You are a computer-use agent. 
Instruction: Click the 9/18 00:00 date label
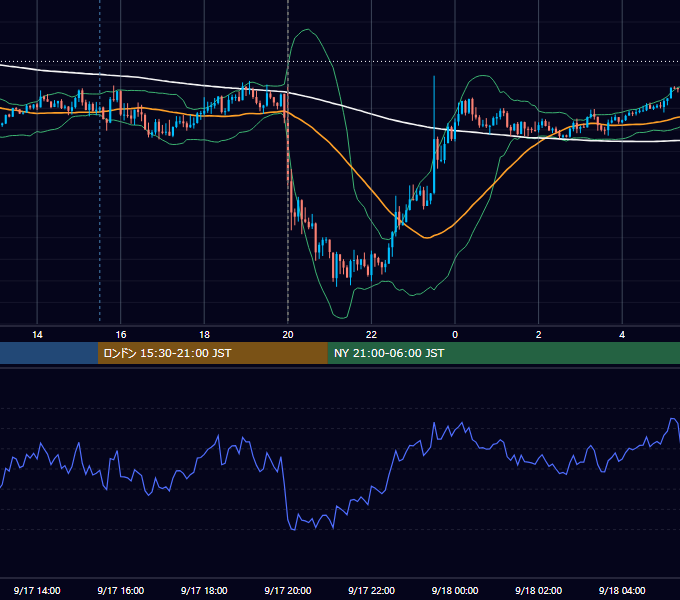(455, 590)
